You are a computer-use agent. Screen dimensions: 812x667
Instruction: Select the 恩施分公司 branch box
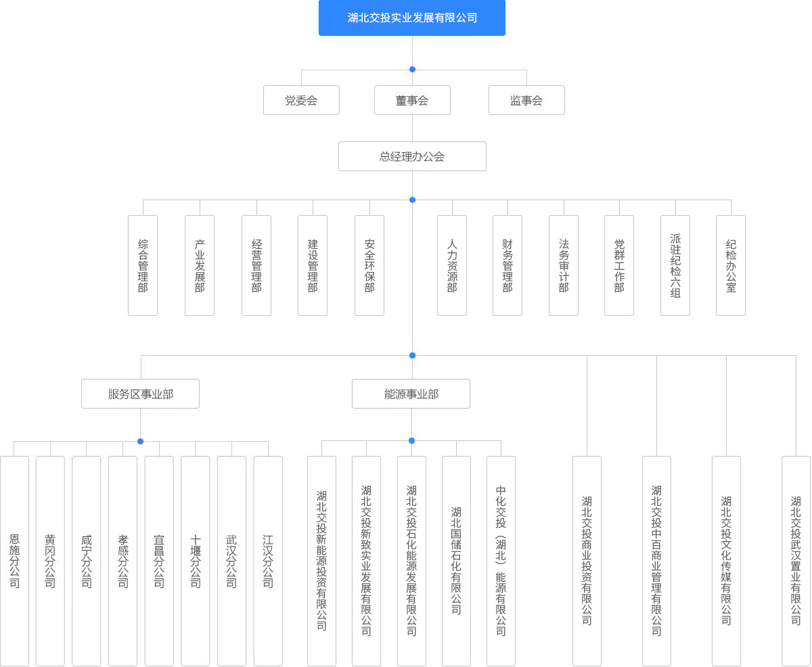(x=15, y=561)
